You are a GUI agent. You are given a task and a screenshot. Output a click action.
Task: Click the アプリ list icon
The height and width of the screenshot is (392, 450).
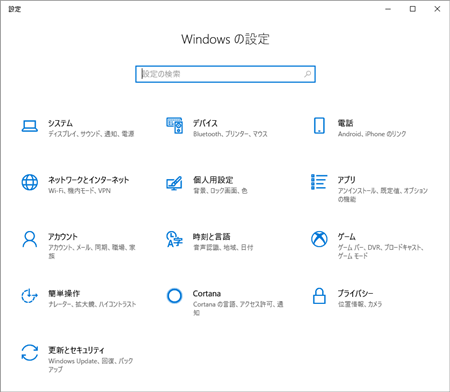pyautogui.click(x=319, y=182)
